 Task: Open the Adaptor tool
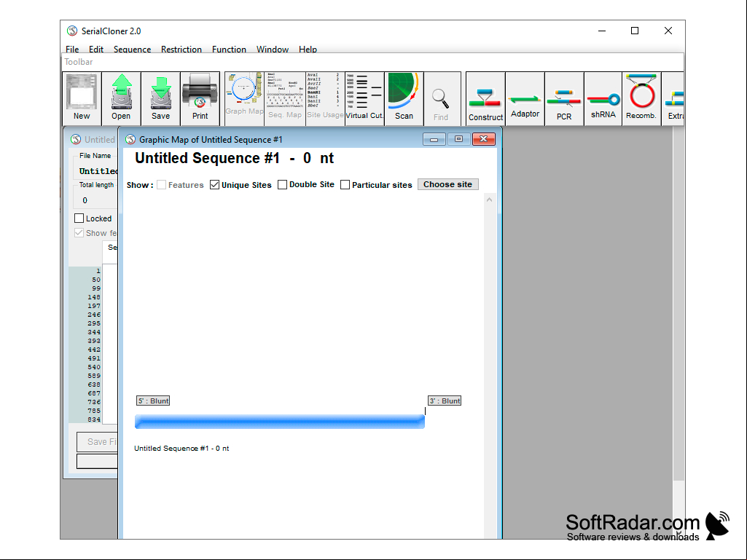click(525, 98)
